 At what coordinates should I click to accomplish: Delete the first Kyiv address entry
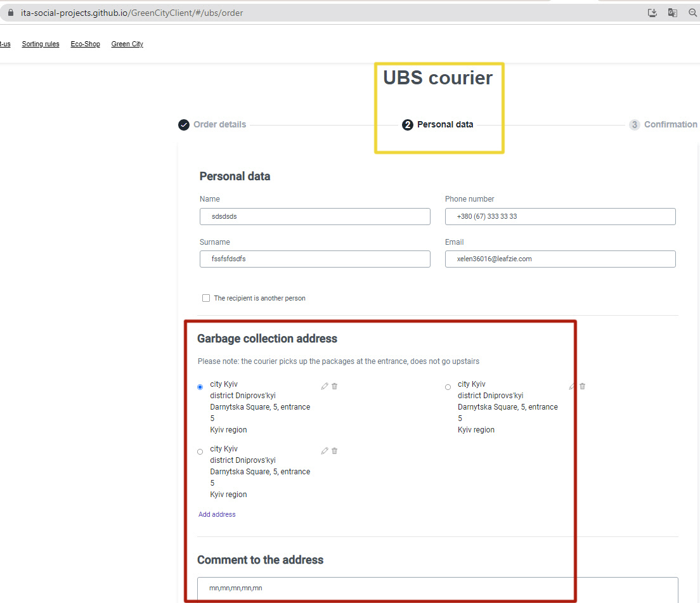pos(334,386)
